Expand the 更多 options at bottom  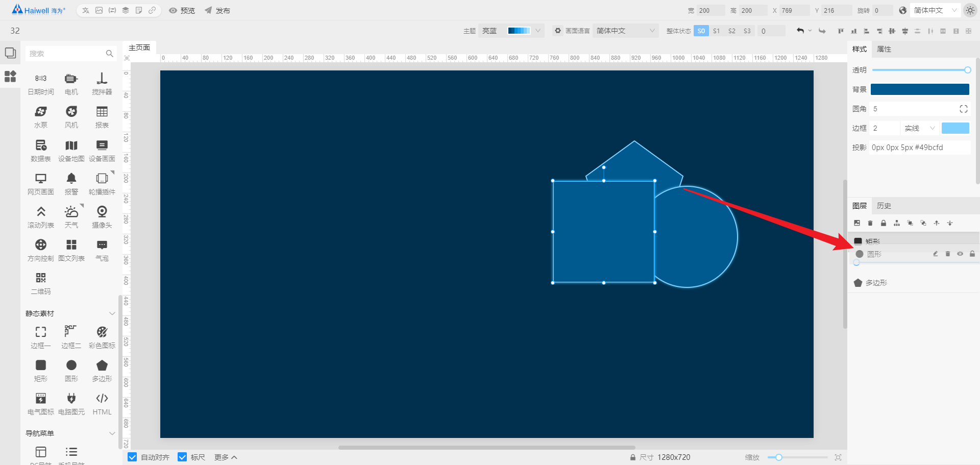coord(226,457)
